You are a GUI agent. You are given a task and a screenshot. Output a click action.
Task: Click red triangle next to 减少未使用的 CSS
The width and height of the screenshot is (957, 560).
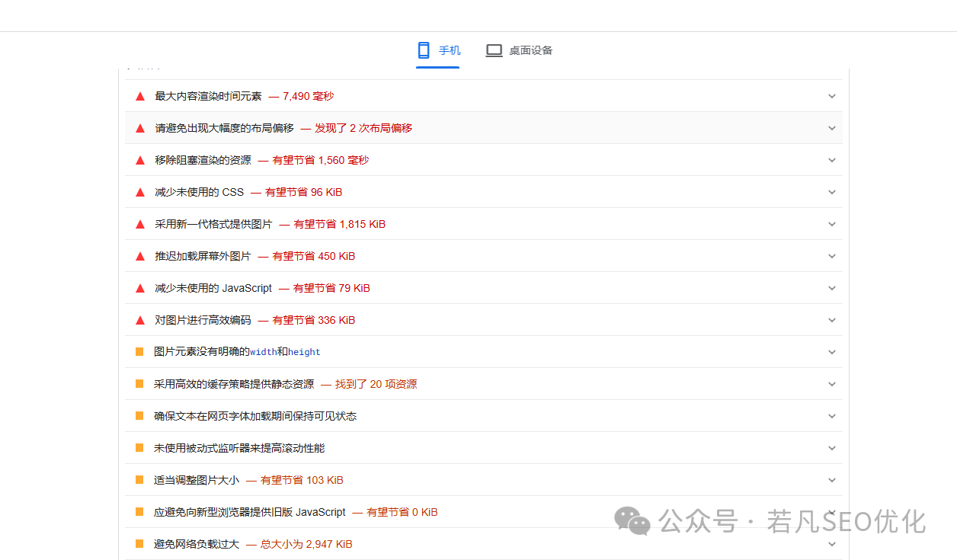pos(139,192)
